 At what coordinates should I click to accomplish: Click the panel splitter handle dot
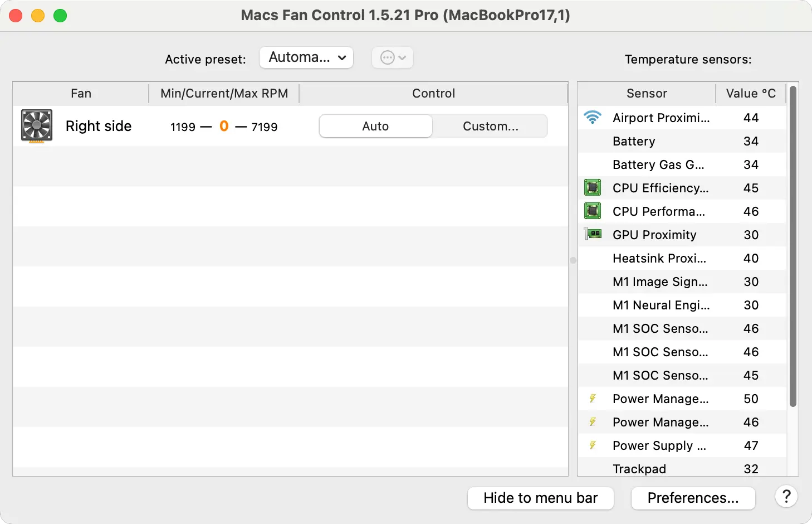(x=573, y=260)
